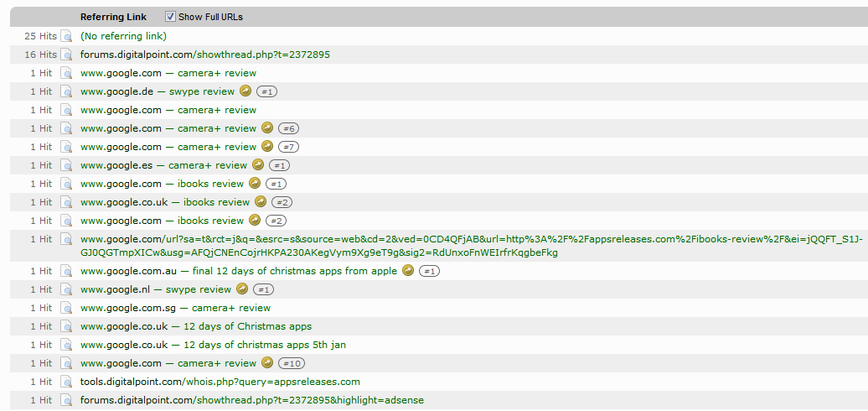The height and width of the screenshot is (411, 868).
Task: Click the 16 Hits count
Action: pyautogui.click(x=40, y=55)
